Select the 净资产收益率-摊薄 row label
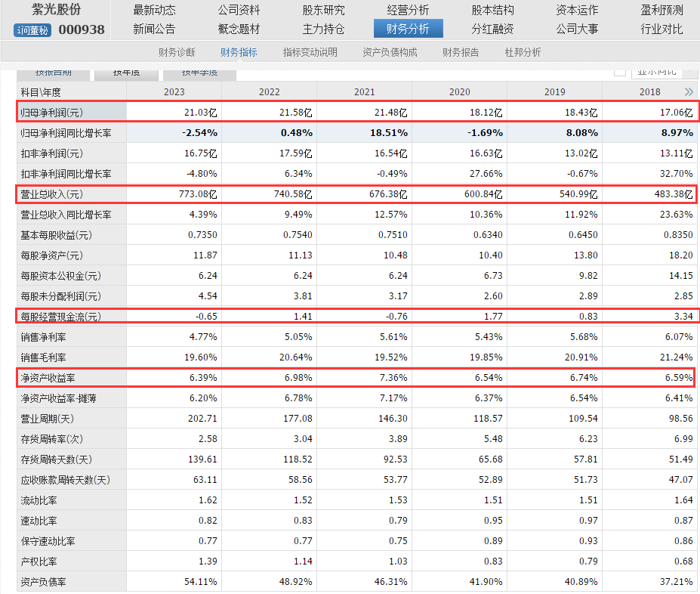700x594 pixels. tap(58, 398)
